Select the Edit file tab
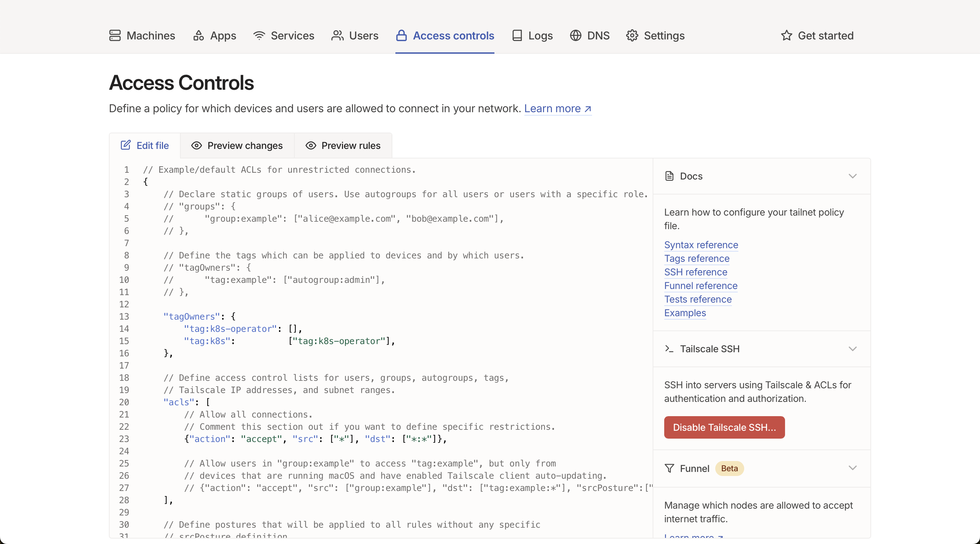 (145, 146)
